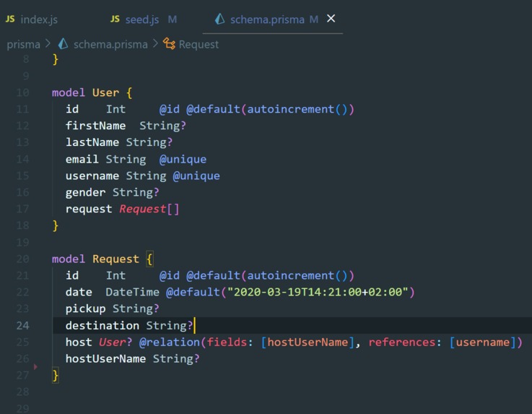Click the Prisma icon on schema.prisma tab

pos(220,19)
